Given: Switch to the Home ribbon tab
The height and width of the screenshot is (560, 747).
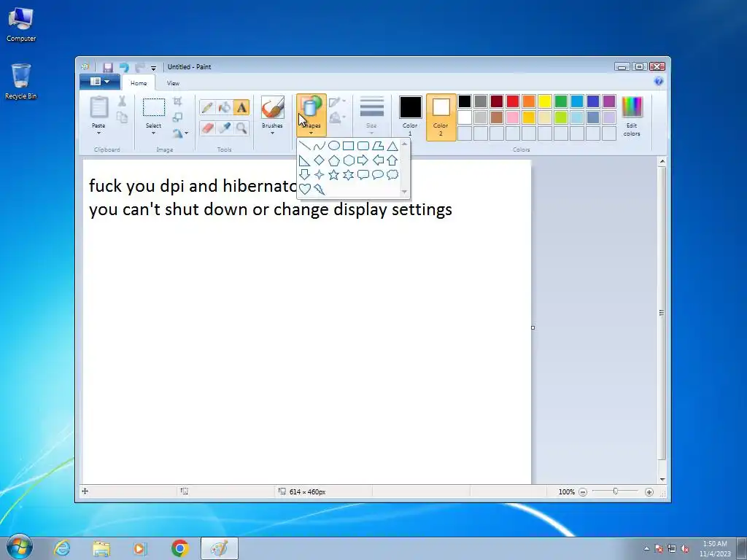Looking at the screenshot, I should coord(139,83).
